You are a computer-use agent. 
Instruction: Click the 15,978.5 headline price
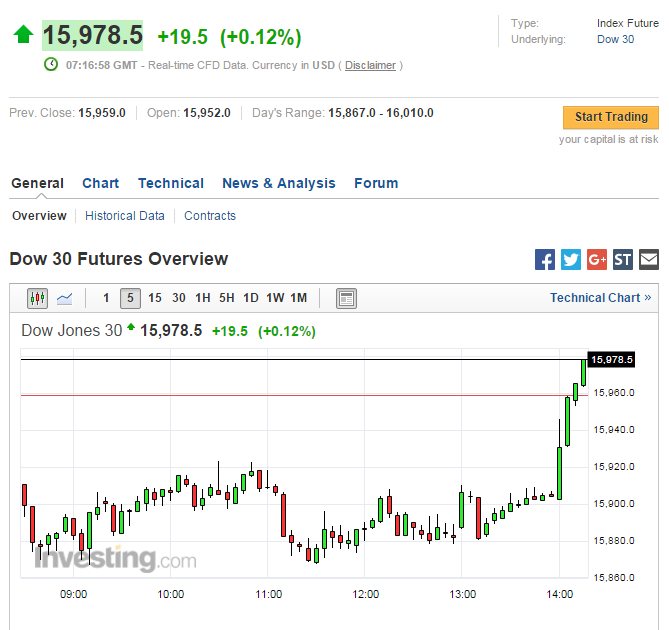click(93, 35)
